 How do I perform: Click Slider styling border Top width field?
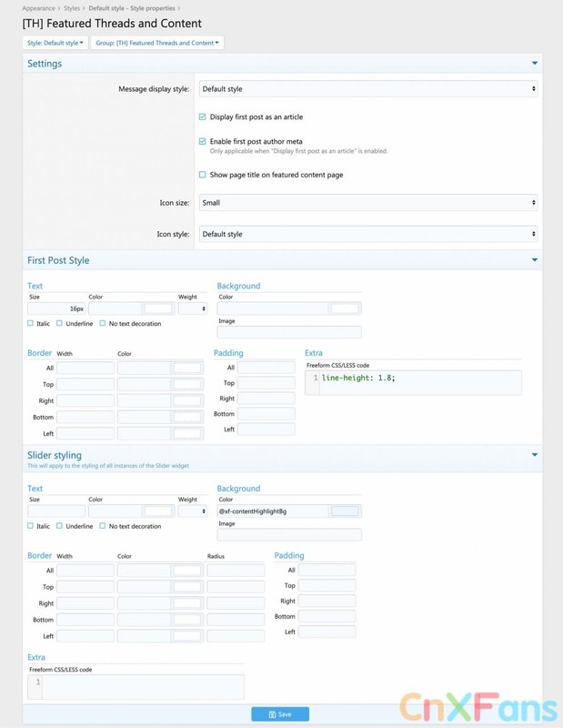(85, 587)
